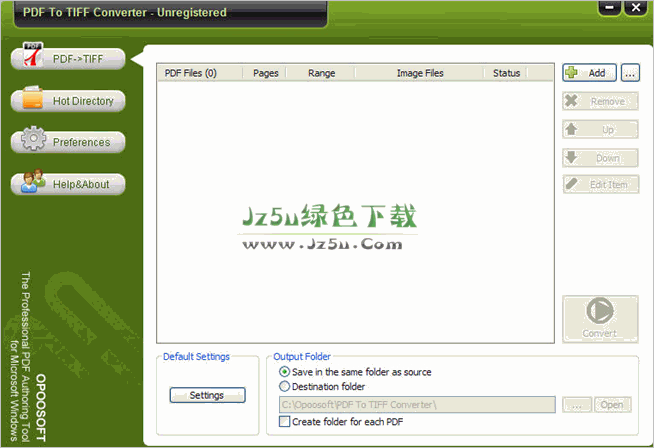
Task: Browse for output folder with ellipsis button
Action: click(577, 405)
